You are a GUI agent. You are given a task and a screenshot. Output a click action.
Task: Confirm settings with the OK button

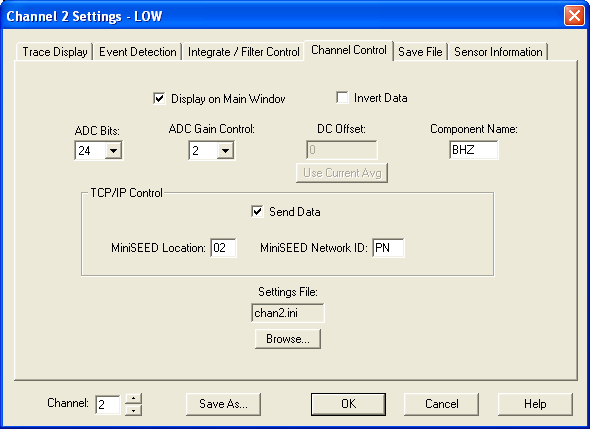point(348,404)
